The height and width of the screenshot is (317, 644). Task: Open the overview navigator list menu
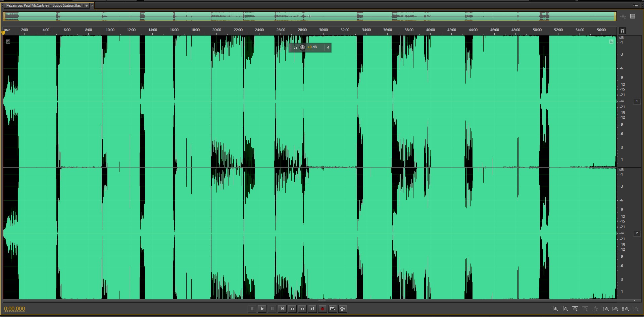click(633, 16)
